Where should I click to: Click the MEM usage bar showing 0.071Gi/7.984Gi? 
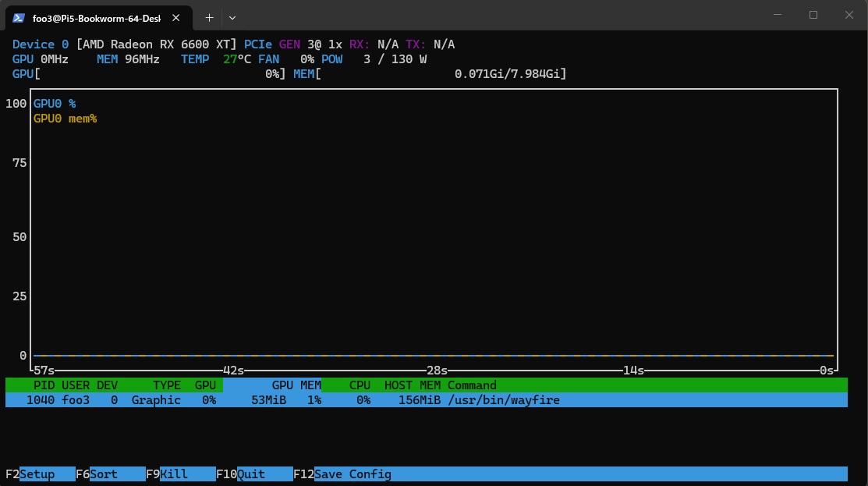(441, 74)
